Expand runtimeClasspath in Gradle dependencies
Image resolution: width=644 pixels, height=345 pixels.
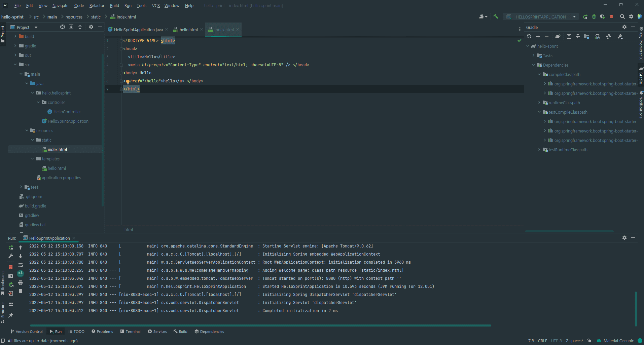[539, 103]
